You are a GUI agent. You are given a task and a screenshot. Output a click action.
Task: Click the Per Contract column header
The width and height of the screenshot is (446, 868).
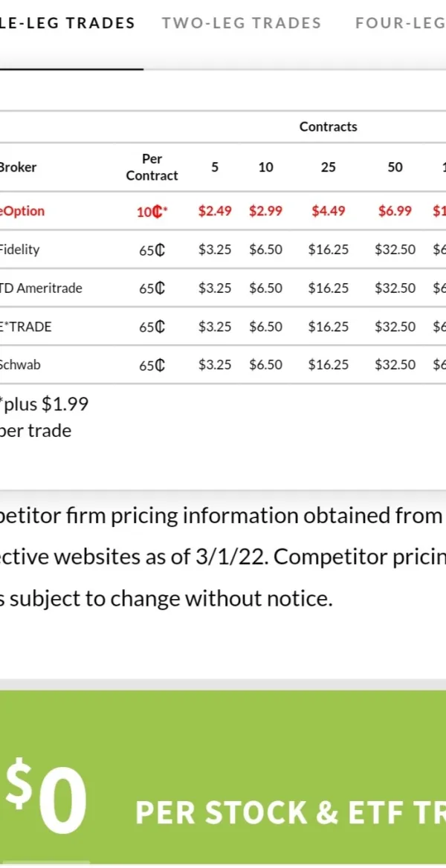152,167
